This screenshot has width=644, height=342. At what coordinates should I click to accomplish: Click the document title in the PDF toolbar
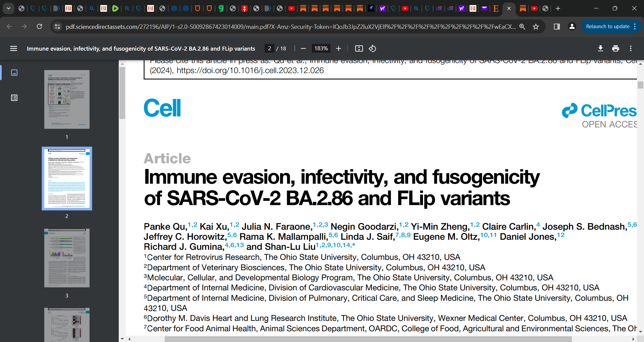coord(141,49)
